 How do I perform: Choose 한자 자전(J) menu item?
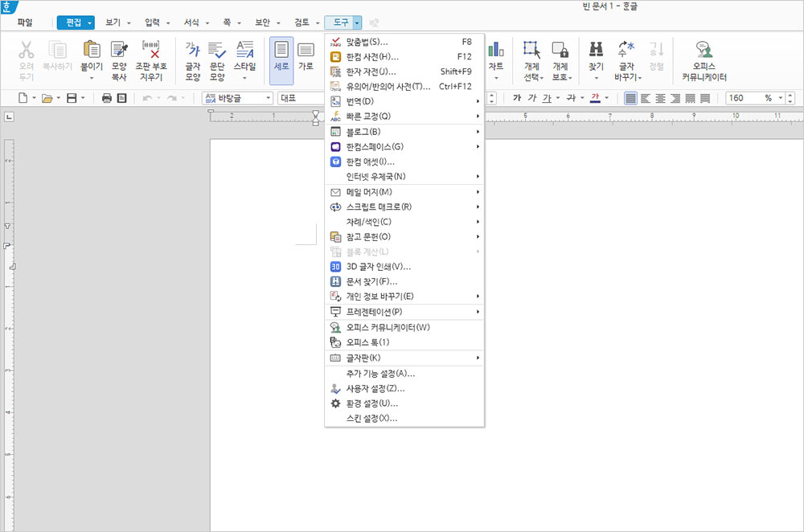click(x=404, y=72)
